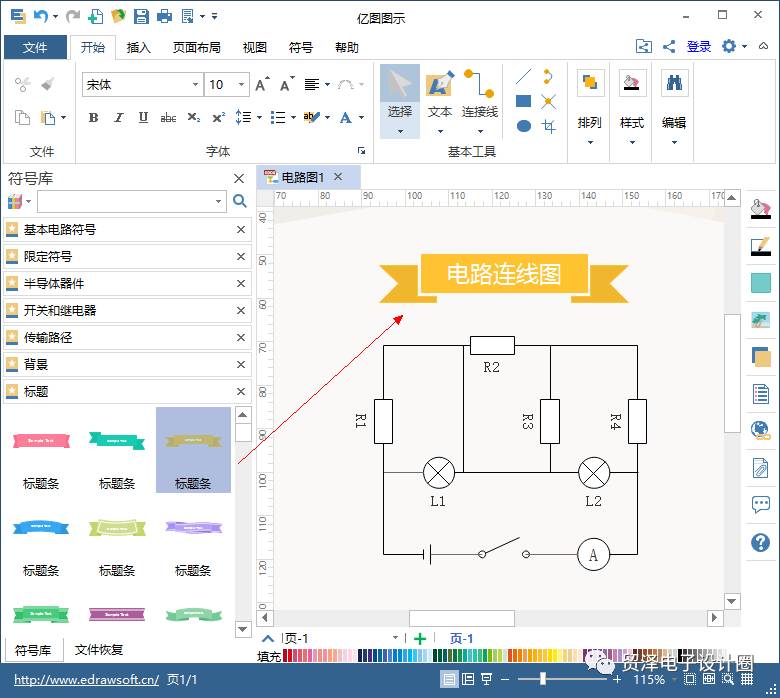The height and width of the screenshot is (698, 780).
Task: Open the hyperlink globe sidebar panel
Action: [x=761, y=430]
